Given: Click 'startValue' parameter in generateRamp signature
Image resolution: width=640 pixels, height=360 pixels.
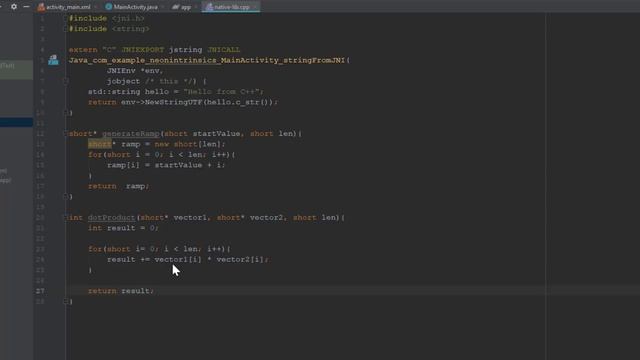Looking at the screenshot, I should click(x=216, y=134).
